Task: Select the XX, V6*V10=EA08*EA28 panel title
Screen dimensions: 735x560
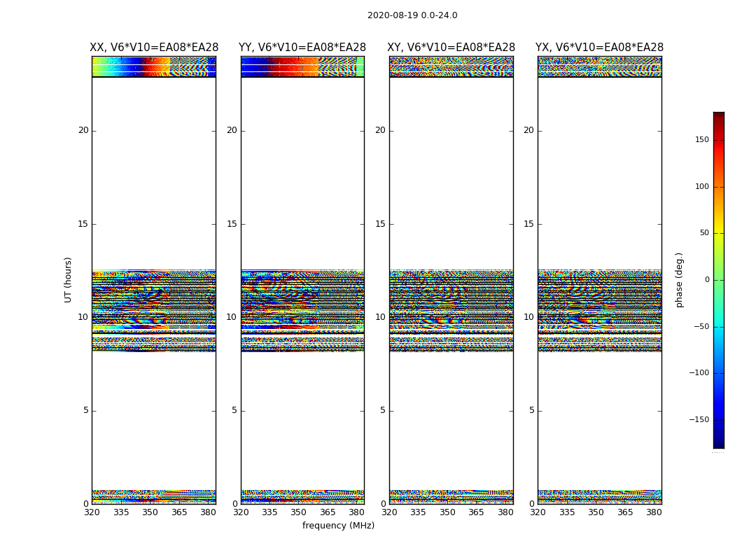Action: coord(154,48)
